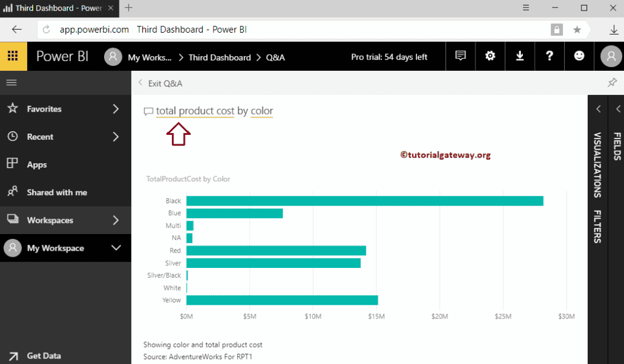Pin the Q&A visual with pin icon
This screenshot has height=364, width=624.
coord(612,81)
